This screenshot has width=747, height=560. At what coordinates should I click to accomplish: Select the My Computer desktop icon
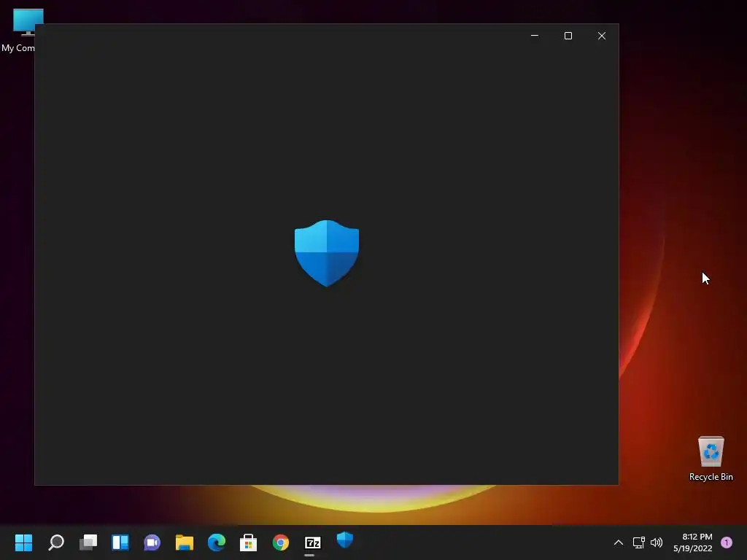tap(19, 31)
